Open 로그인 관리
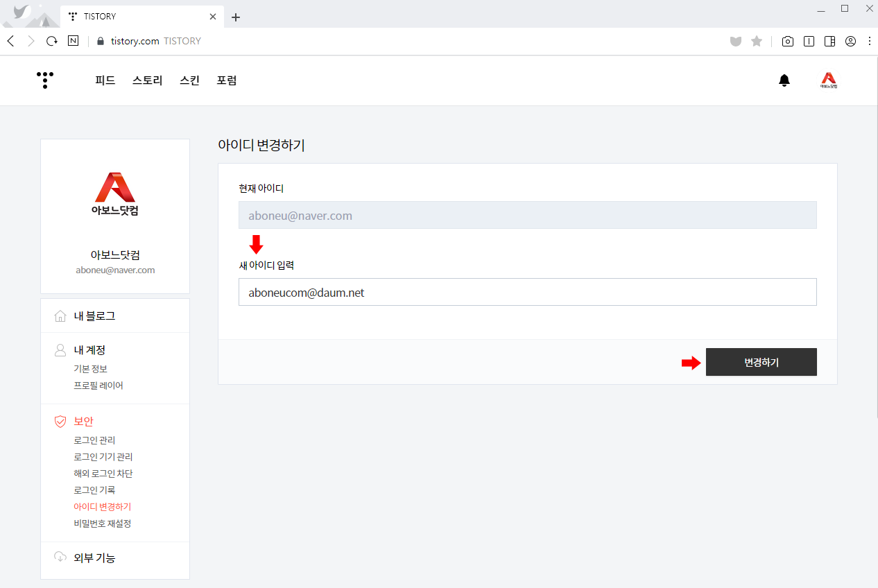The image size is (878, 588). [x=94, y=440]
